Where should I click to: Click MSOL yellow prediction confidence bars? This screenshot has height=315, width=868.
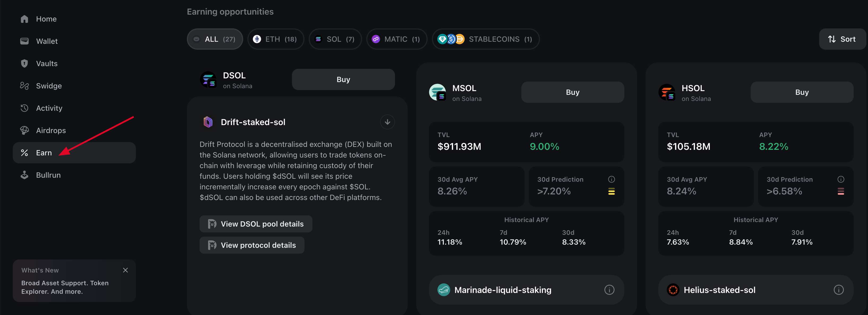(611, 191)
